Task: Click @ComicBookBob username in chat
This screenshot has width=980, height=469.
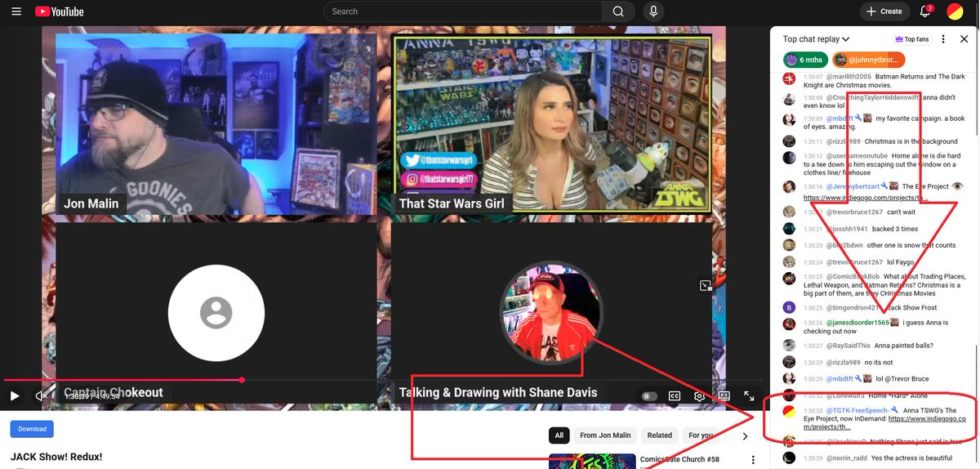Action: tap(853, 277)
